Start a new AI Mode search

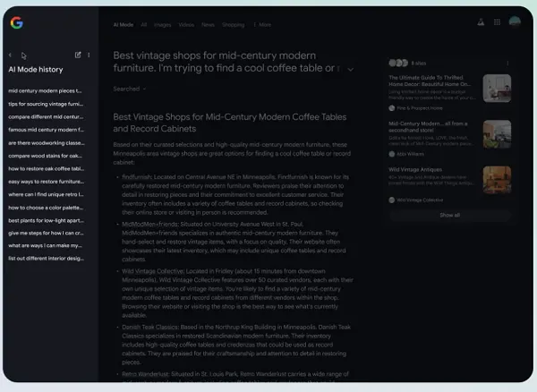pyautogui.click(x=78, y=55)
